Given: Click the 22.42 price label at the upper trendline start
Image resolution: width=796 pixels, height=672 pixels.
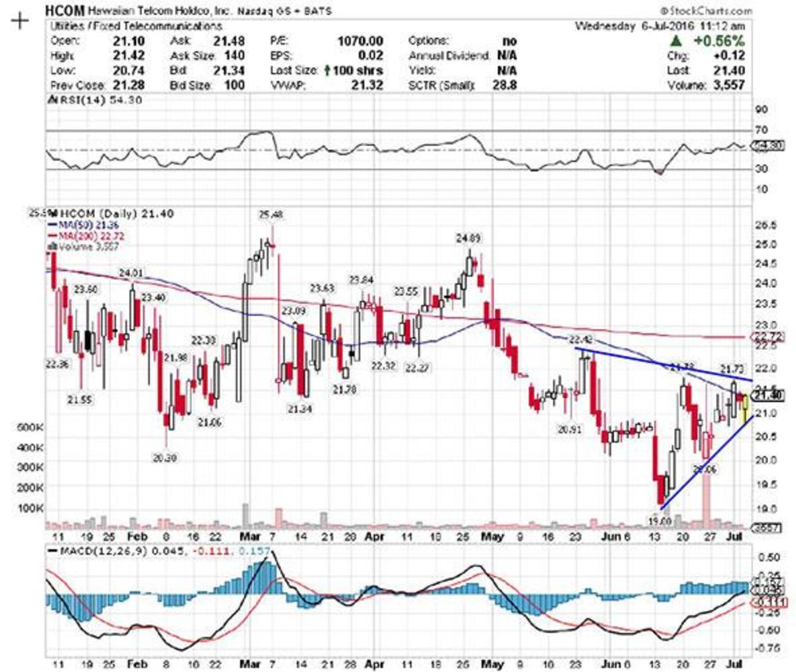Looking at the screenshot, I should point(581,340).
